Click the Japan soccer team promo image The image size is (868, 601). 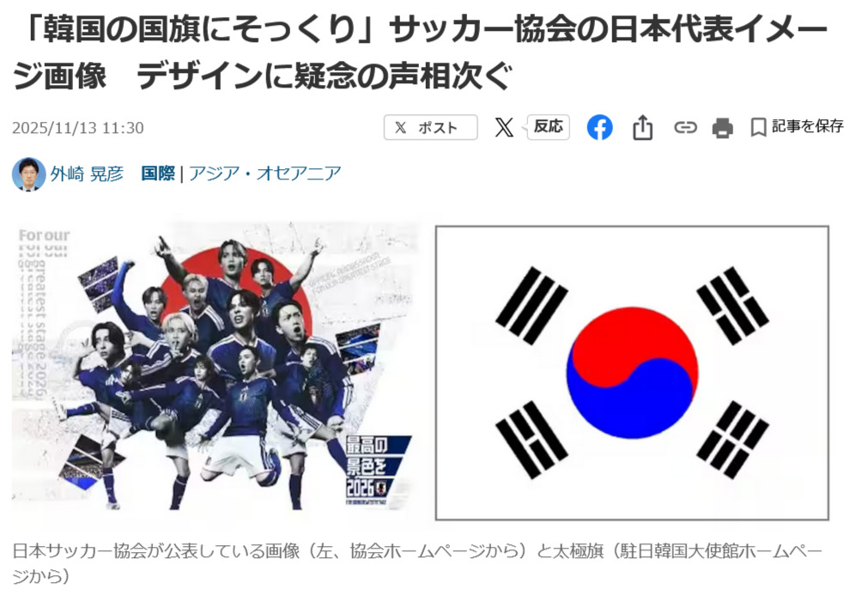pyautogui.click(x=215, y=368)
